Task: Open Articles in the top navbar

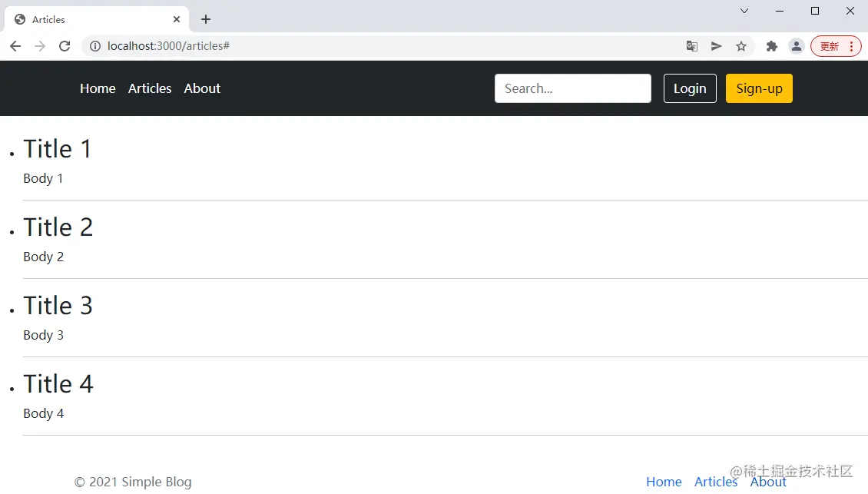Action: tap(150, 88)
